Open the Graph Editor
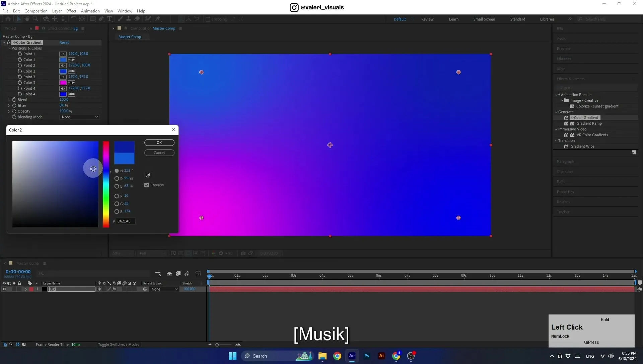Image resolution: width=643 pixels, height=364 pixels. 198,274
